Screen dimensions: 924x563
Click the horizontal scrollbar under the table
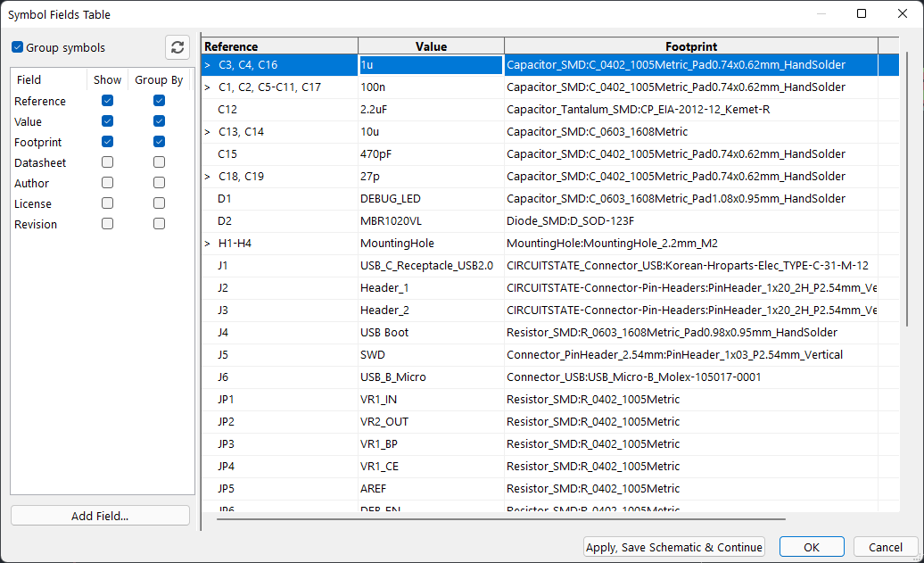tap(501, 519)
